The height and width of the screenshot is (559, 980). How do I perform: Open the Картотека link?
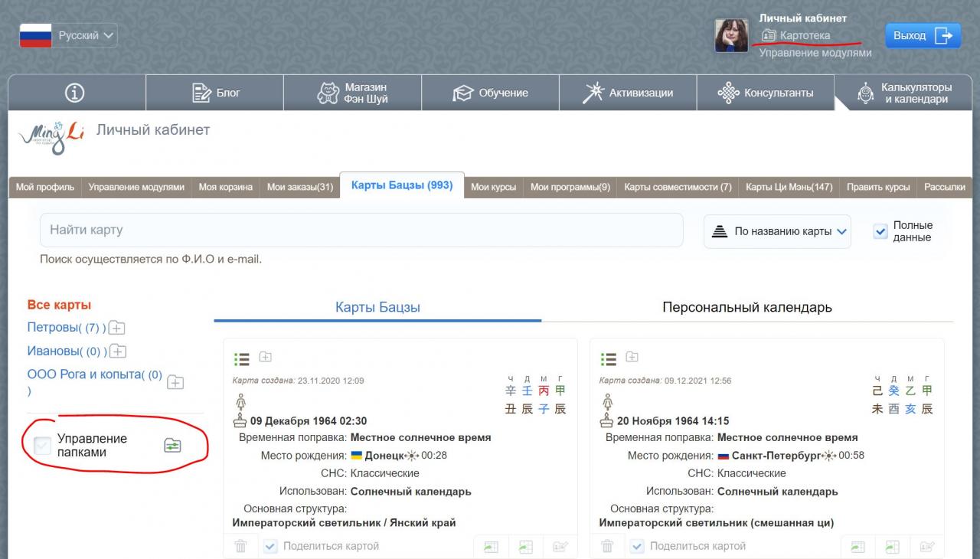point(804,35)
